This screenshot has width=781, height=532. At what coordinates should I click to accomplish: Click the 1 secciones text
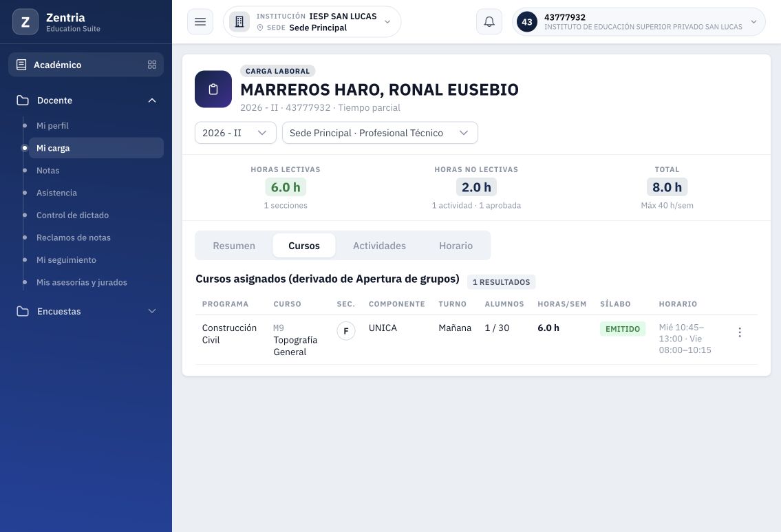[x=286, y=205]
